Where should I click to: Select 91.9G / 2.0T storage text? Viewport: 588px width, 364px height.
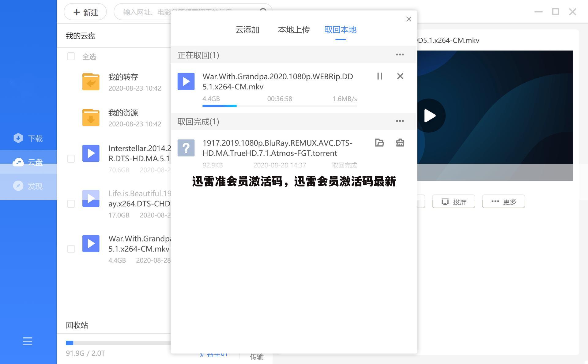85,353
